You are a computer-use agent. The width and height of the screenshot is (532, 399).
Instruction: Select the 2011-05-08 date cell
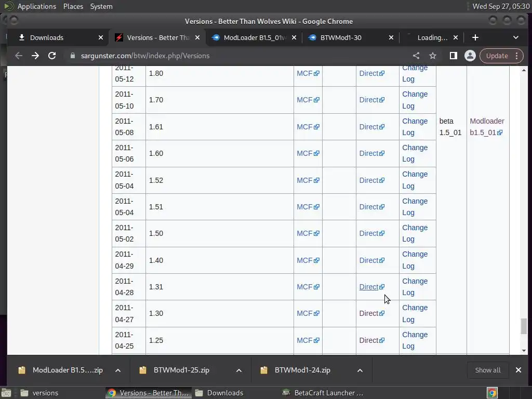pyautogui.click(x=129, y=127)
